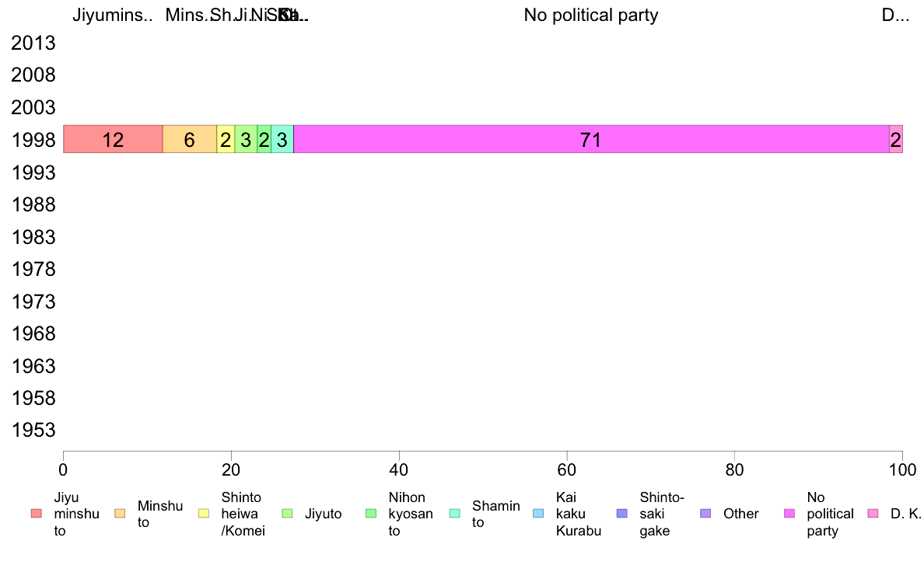Click the Kai kaku Kurabu blue legend swatch
The width and height of the screenshot is (924, 572).
tap(538, 514)
